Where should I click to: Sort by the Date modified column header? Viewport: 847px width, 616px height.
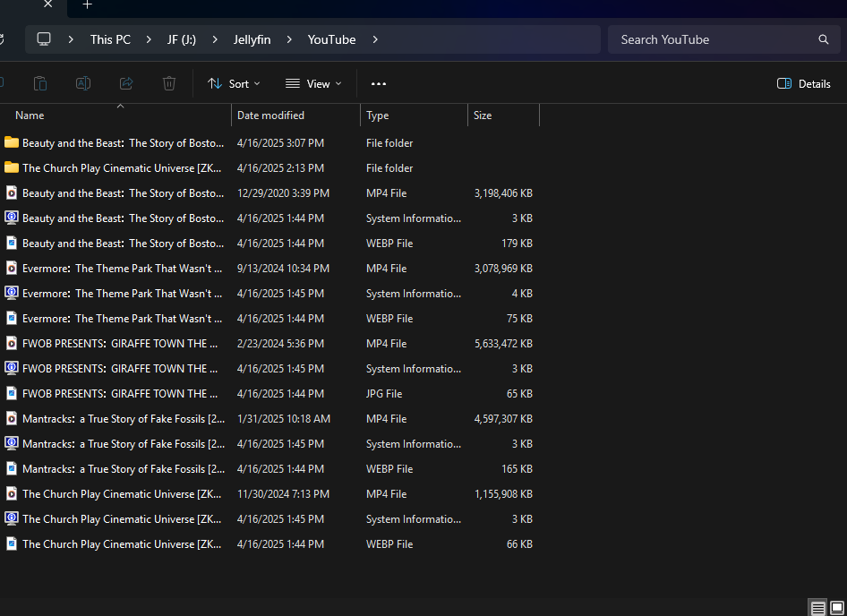click(x=270, y=115)
